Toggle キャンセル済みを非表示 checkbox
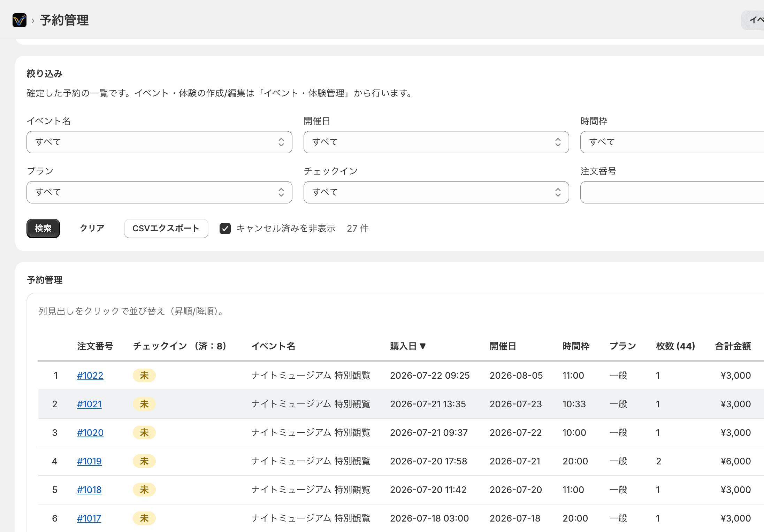764x532 pixels. pos(225,229)
